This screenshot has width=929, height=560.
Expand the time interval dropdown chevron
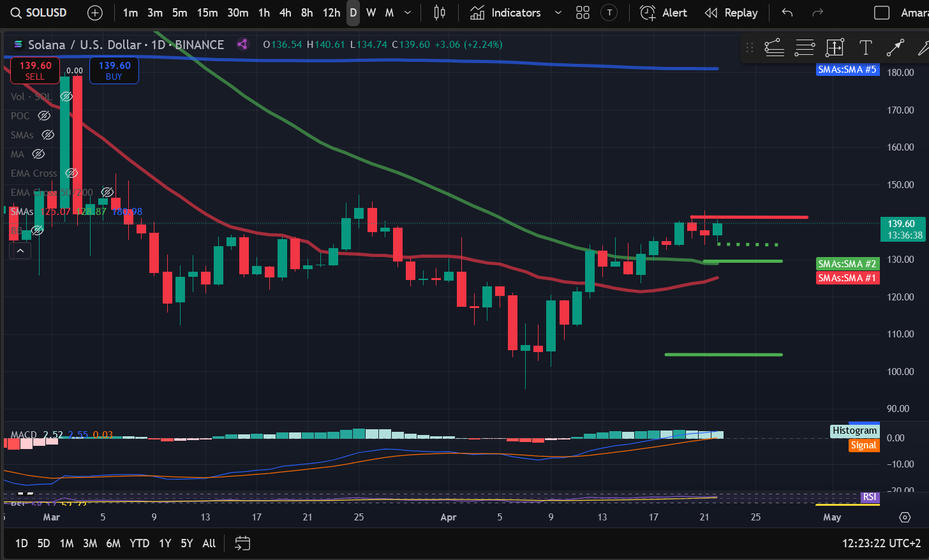(x=408, y=13)
